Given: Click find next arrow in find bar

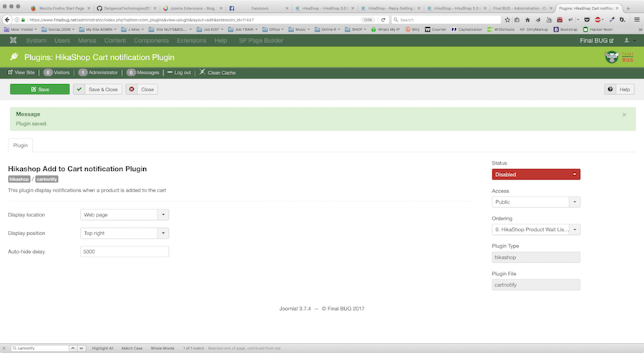Looking at the screenshot, I should (x=82, y=348).
